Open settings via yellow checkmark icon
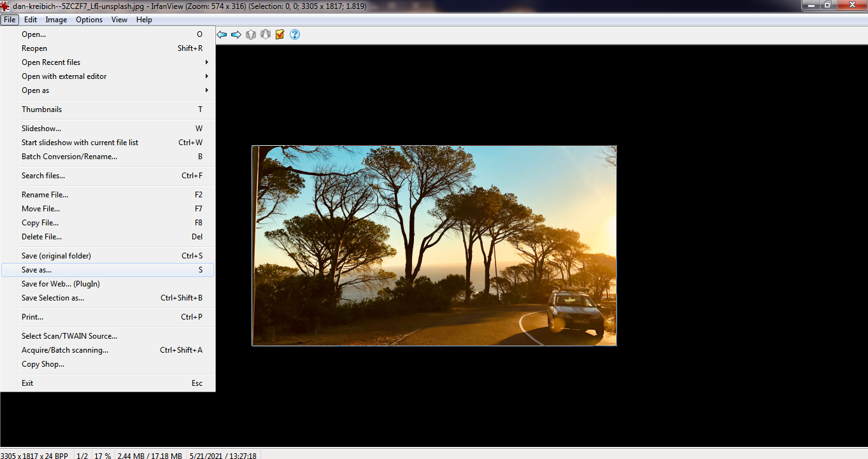The height and width of the screenshot is (459, 868). pos(280,34)
